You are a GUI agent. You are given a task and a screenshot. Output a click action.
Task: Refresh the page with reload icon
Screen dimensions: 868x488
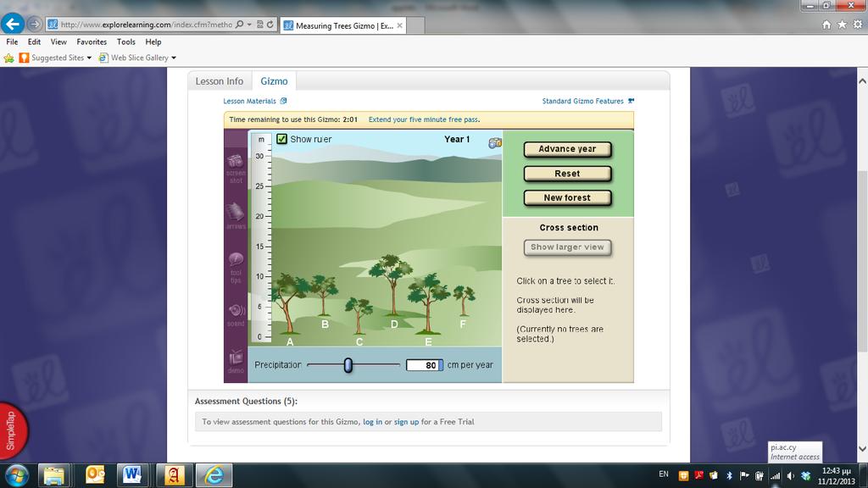click(x=270, y=25)
